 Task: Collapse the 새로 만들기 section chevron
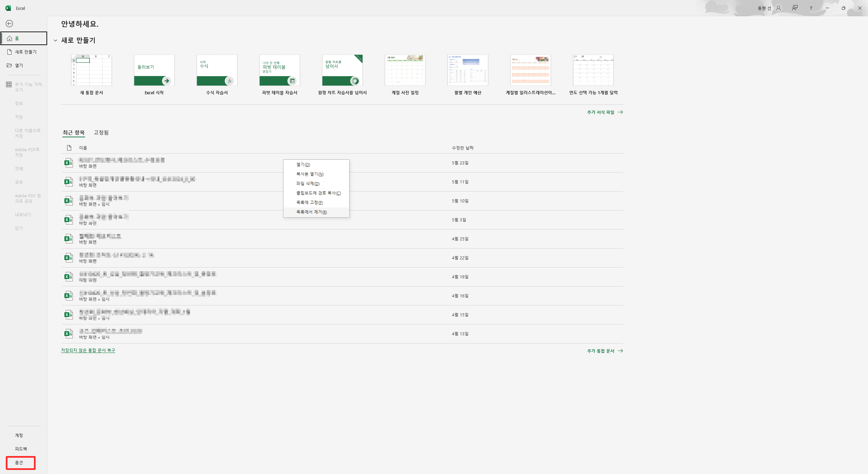click(x=56, y=40)
